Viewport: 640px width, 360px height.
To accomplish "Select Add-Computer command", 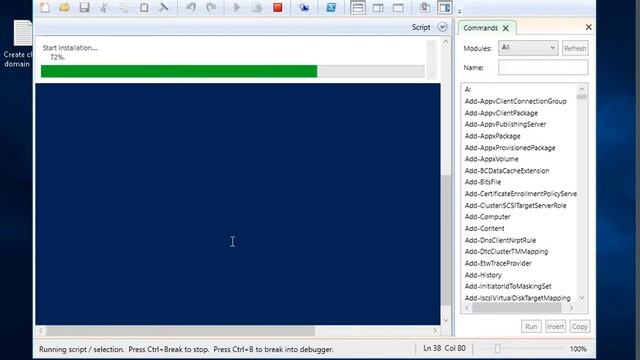I will point(487,217).
